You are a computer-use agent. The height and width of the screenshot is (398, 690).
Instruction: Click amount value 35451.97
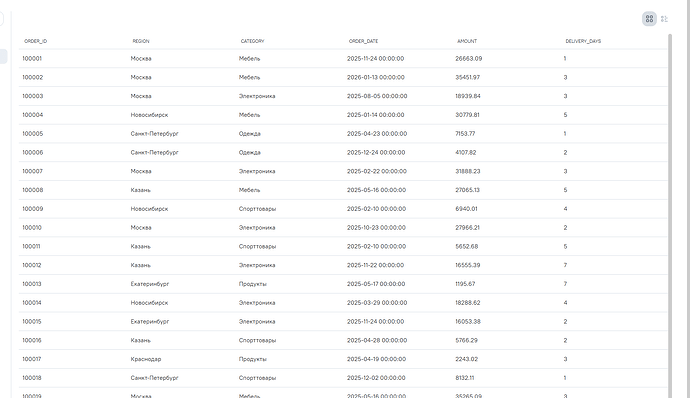468,77
